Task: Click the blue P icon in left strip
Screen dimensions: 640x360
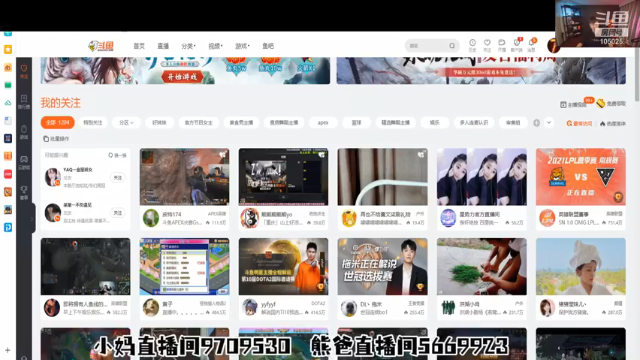Action: click(x=8, y=227)
